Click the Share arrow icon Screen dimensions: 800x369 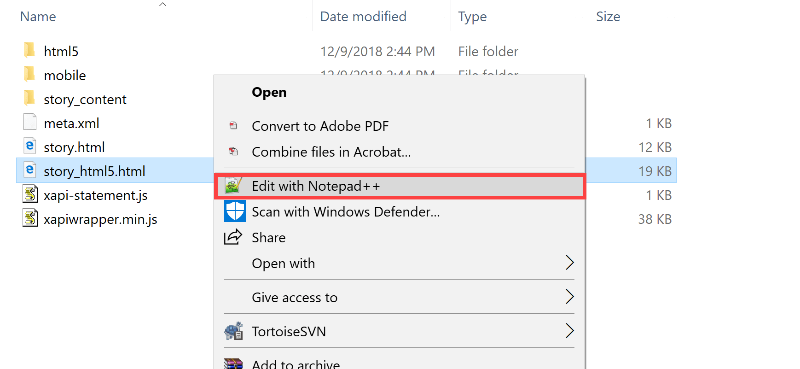[x=233, y=237]
